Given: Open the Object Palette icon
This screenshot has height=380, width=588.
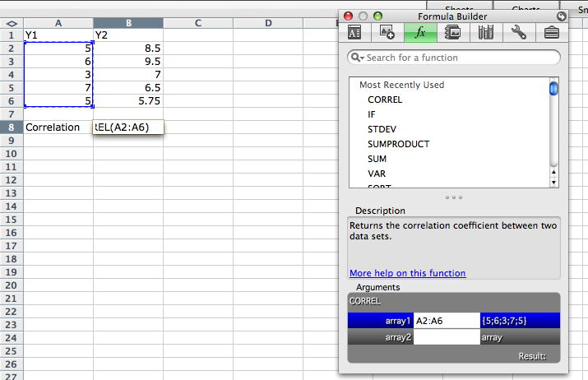Looking at the screenshot, I should coord(387,33).
